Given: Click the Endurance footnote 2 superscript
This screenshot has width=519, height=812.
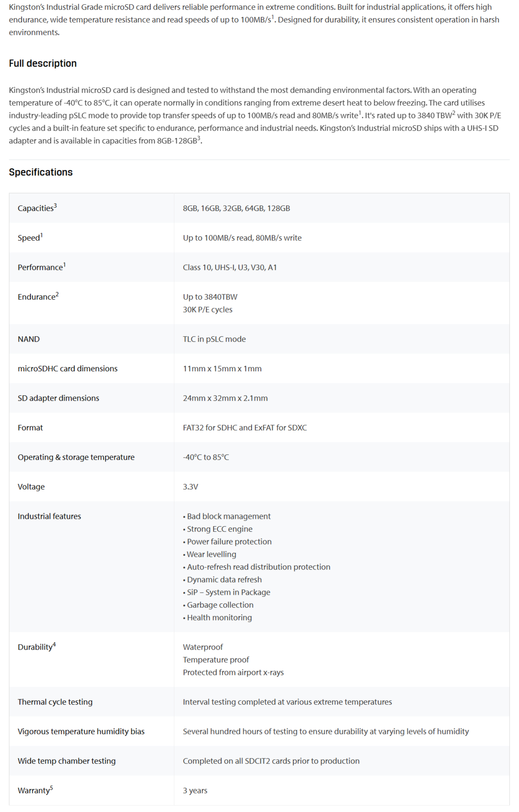Looking at the screenshot, I should pos(57,294).
